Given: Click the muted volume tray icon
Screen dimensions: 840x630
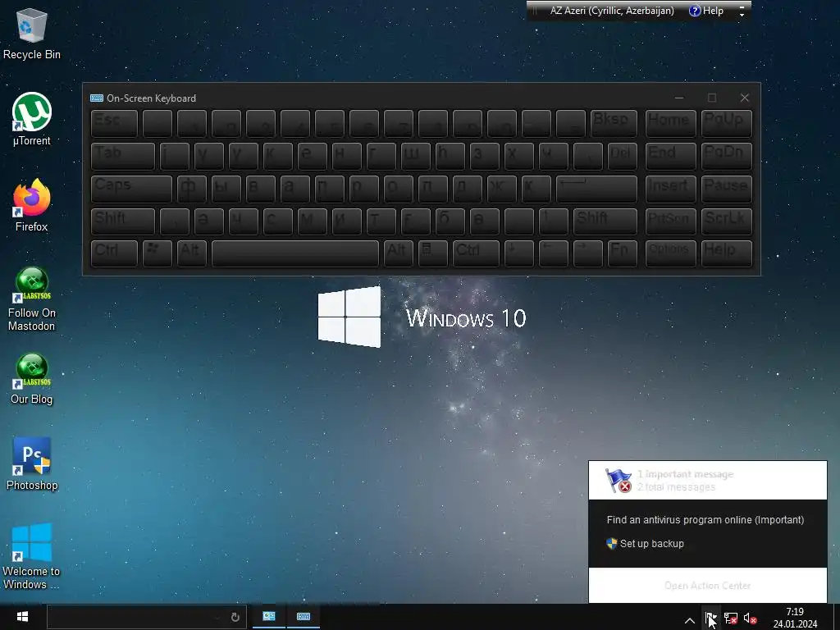Looking at the screenshot, I should click(x=750, y=619).
